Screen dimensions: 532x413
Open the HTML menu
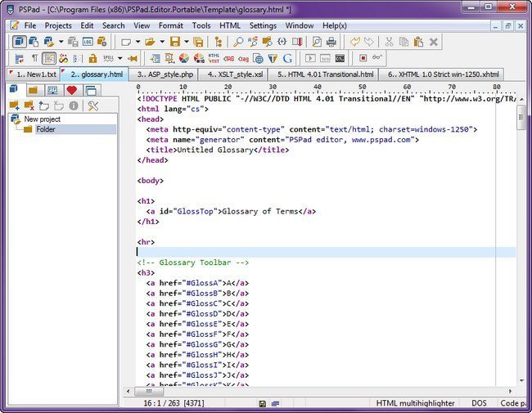click(x=230, y=26)
